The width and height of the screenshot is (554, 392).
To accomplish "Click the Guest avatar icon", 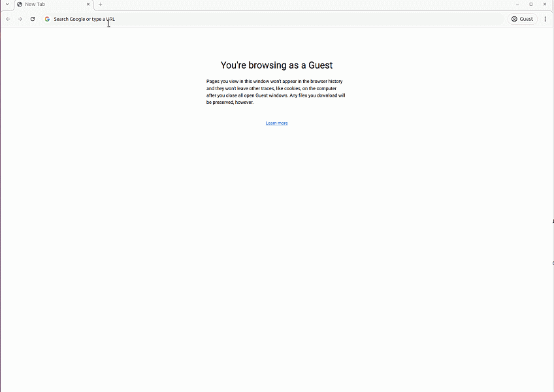I will [515, 19].
